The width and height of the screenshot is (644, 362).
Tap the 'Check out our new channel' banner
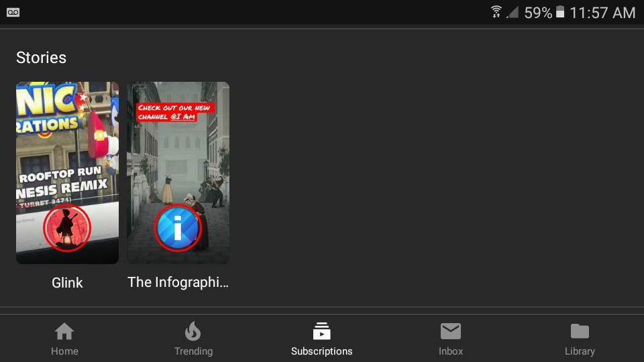(x=174, y=112)
